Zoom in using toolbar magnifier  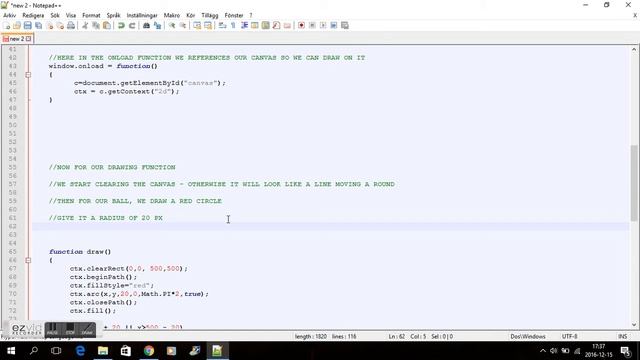tap(172, 25)
